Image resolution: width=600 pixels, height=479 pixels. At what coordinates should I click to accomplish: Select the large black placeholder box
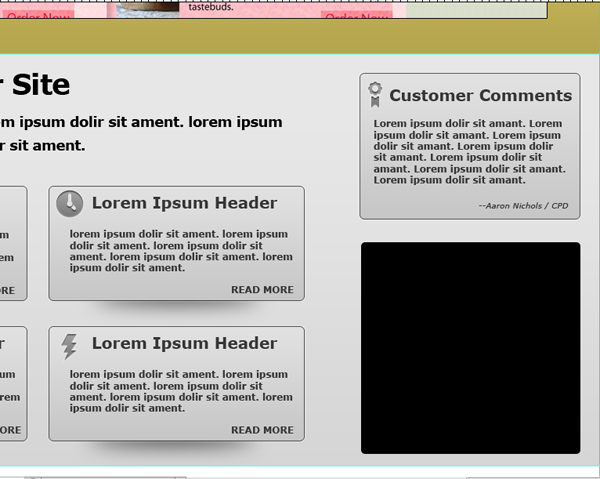click(x=471, y=348)
